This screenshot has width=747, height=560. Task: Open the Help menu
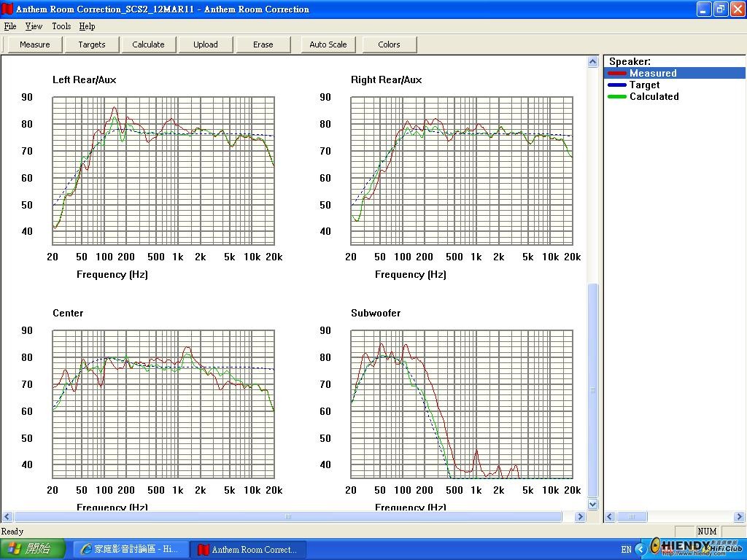click(88, 26)
